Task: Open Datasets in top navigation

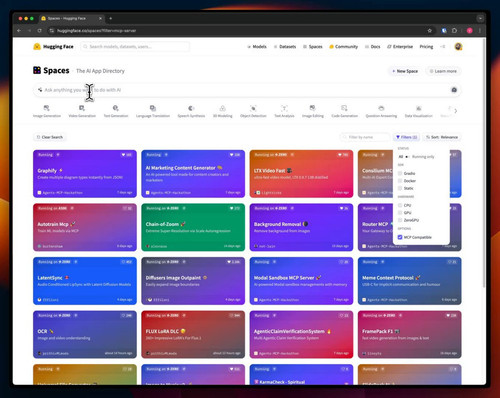Action: pos(285,47)
